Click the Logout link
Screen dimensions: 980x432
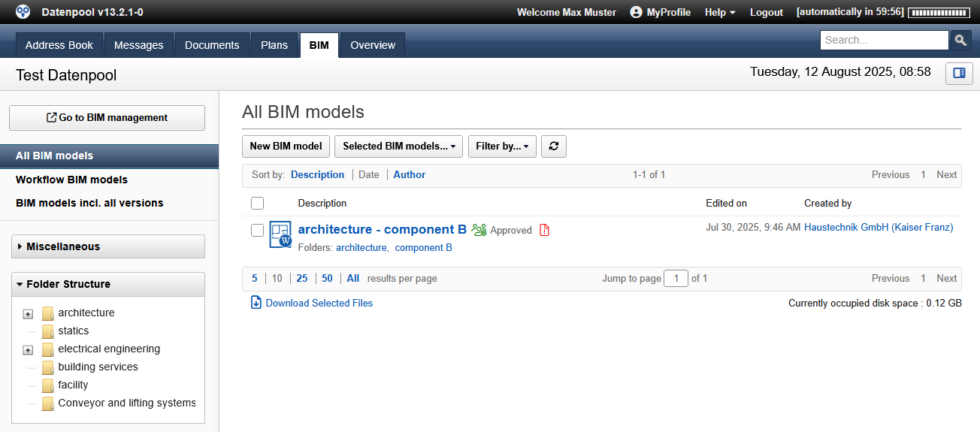click(x=767, y=12)
